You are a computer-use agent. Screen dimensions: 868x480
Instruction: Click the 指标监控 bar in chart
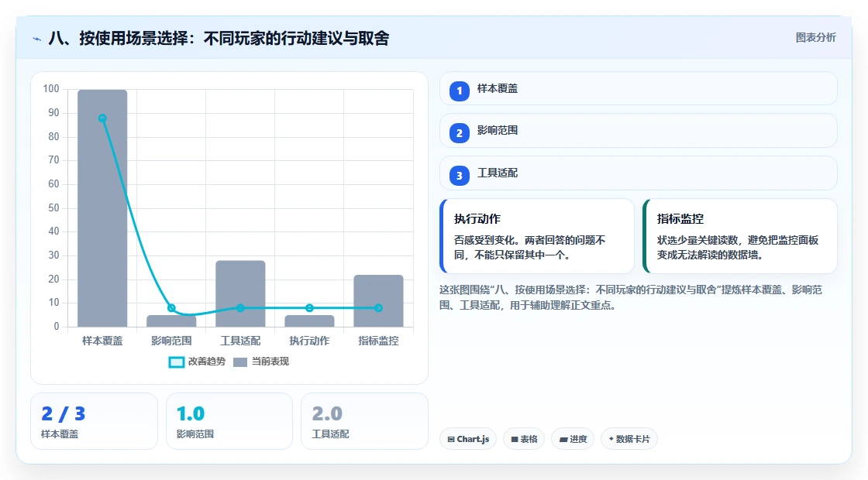379,301
